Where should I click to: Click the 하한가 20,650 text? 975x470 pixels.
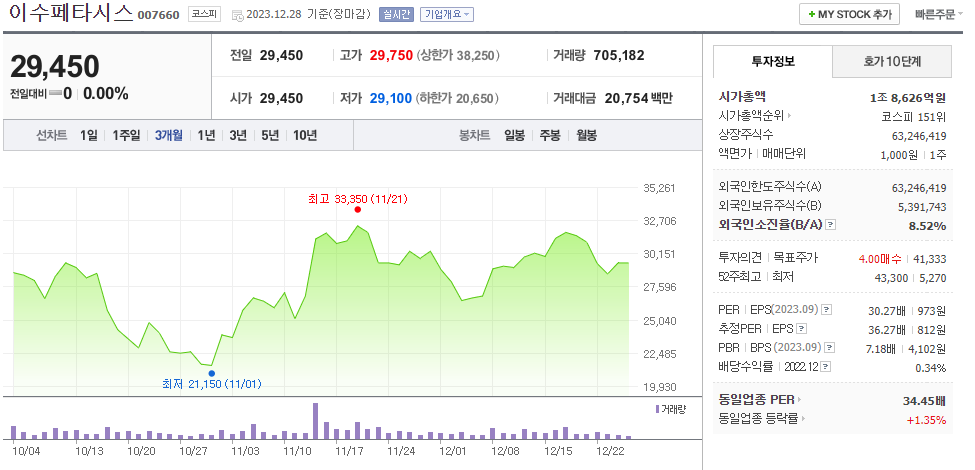(458, 98)
